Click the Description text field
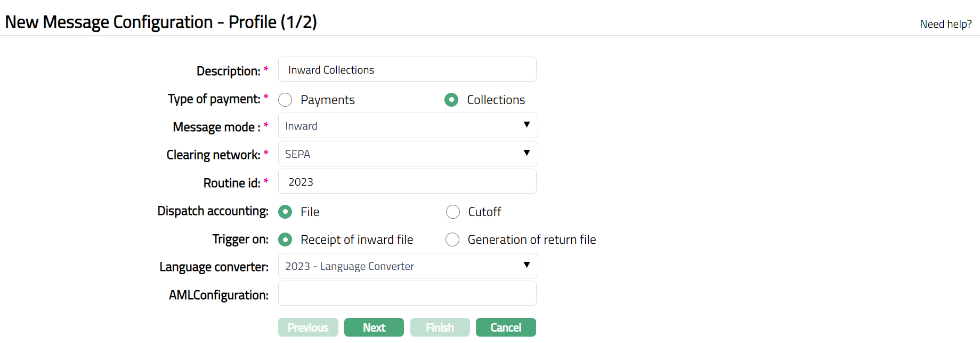Viewport: 980px width, 343px height. click(x=407, y=70)
